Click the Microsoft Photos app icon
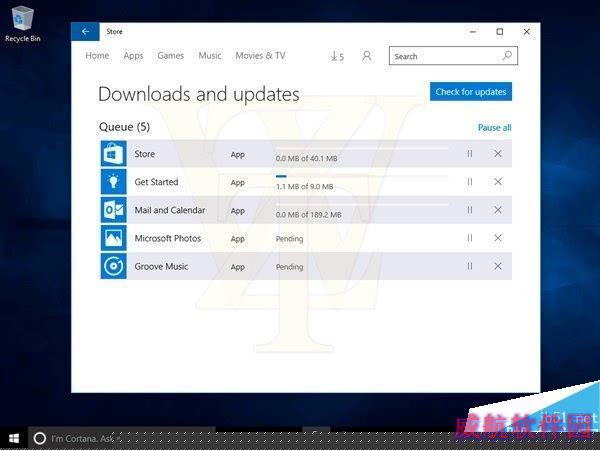This screenshot has width=600, height=450. (x=114, y=238)
